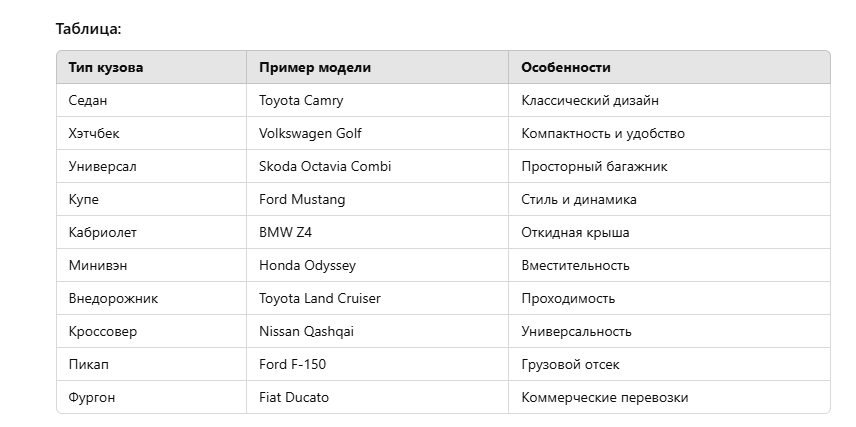Click the 'Skoda Octavia Combi' cell
This screenshot has width=856, height=427.
click(377, 167)
